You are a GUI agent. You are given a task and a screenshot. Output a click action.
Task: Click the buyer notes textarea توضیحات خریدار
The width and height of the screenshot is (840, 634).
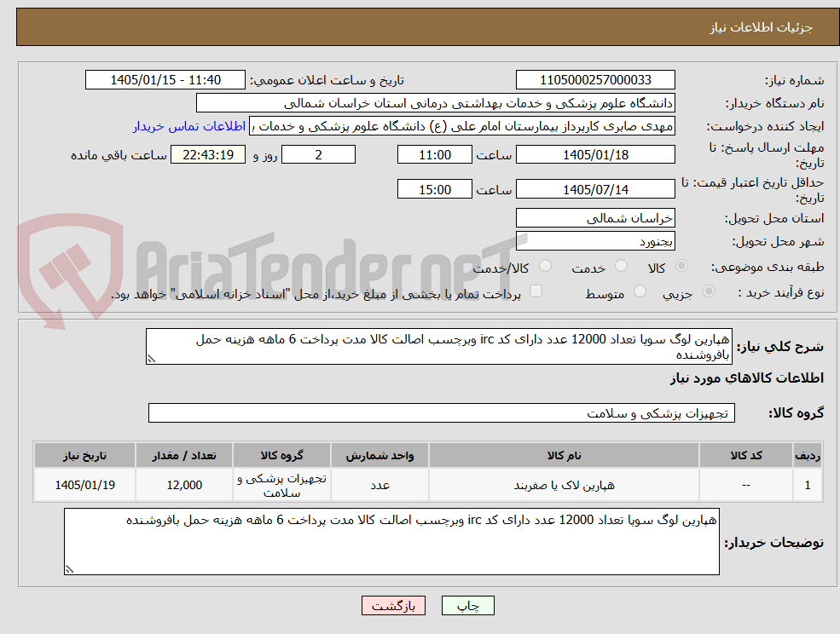pos(391,541)
